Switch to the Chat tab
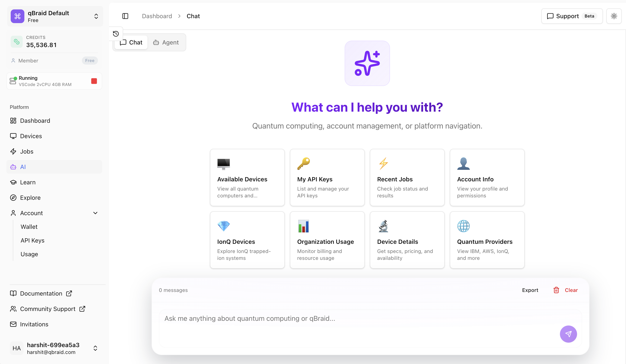 point(131,42)
